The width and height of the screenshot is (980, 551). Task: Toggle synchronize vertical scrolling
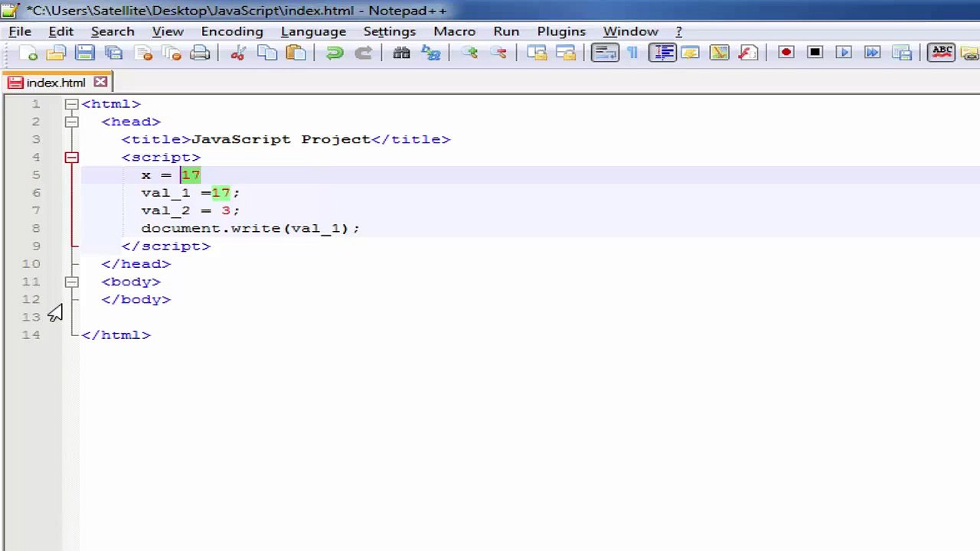point(537,53)
